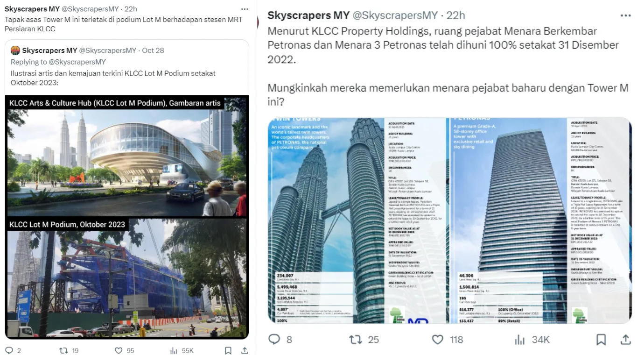Like the right tweet with 118 likes
This screenshot has width=644, height=355.
(447, 340)
